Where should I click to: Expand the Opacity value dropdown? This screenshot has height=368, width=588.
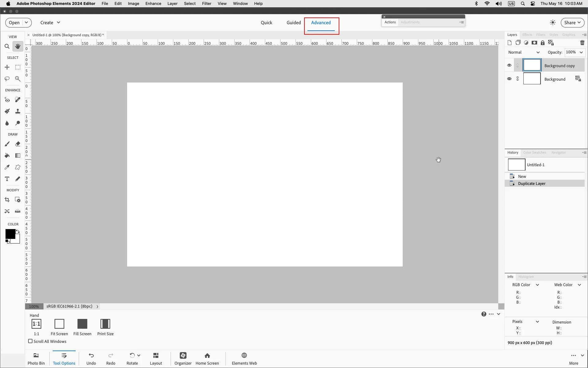[581, 52]
